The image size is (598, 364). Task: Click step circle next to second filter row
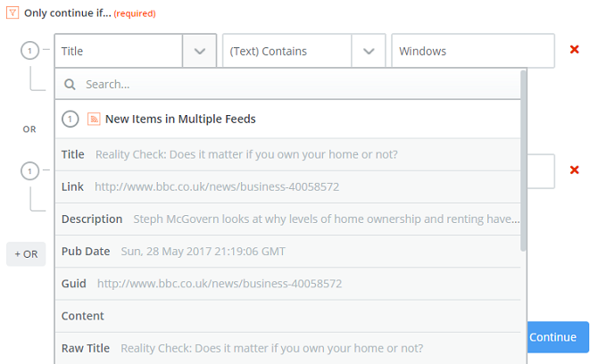pyautogui.click(x=29, y=170)
